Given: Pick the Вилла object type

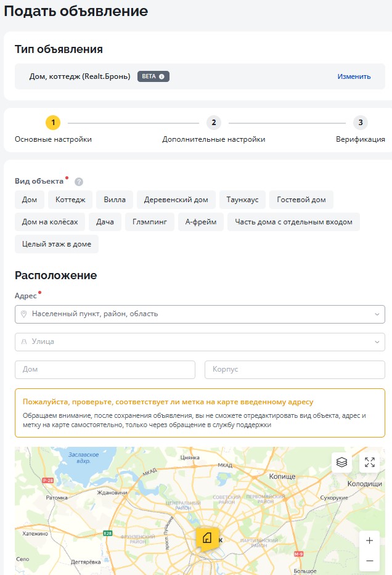Looking at the screenshot, I should coord(115,200).
